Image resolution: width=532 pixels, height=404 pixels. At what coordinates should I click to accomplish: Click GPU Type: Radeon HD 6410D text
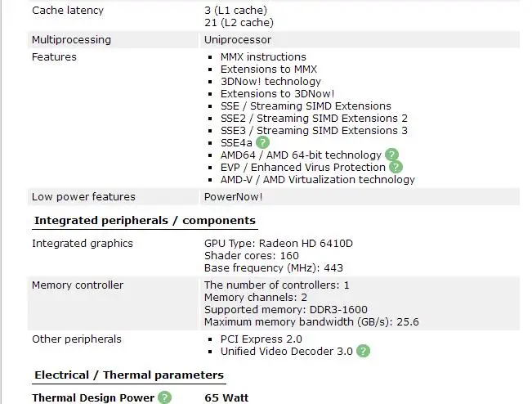[x=272, y=243]
